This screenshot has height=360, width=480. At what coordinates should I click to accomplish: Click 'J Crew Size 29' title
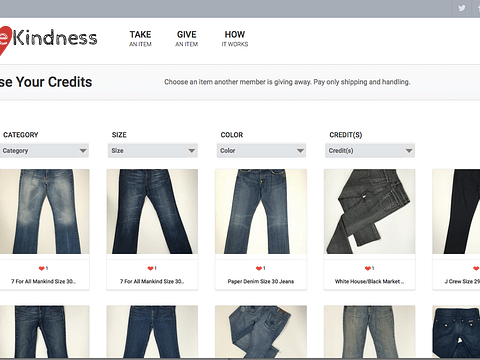[462, 282]
